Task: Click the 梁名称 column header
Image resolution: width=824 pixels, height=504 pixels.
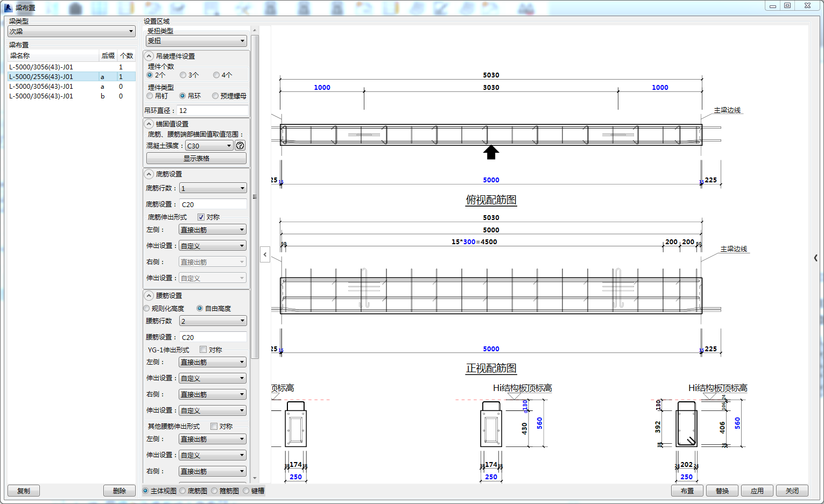Action: click(x=54, y=56)
